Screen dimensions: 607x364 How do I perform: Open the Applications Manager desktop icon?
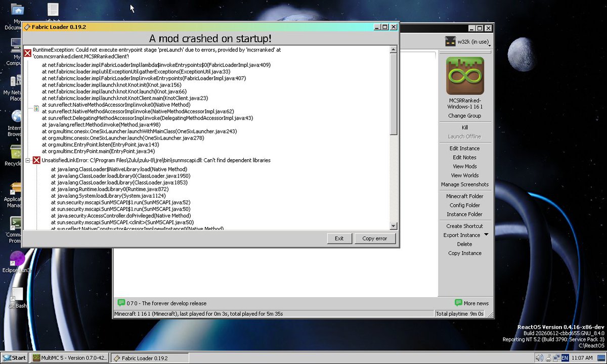pos(16,188)
